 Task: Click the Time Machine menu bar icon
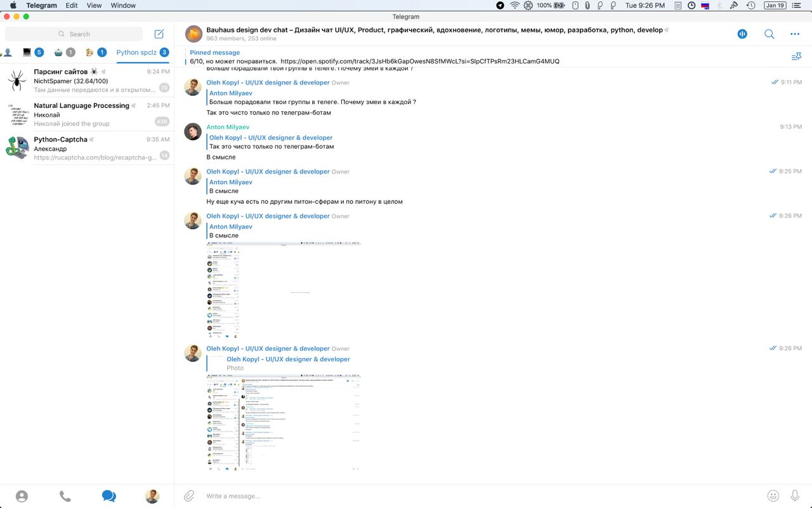coord(750,5)
